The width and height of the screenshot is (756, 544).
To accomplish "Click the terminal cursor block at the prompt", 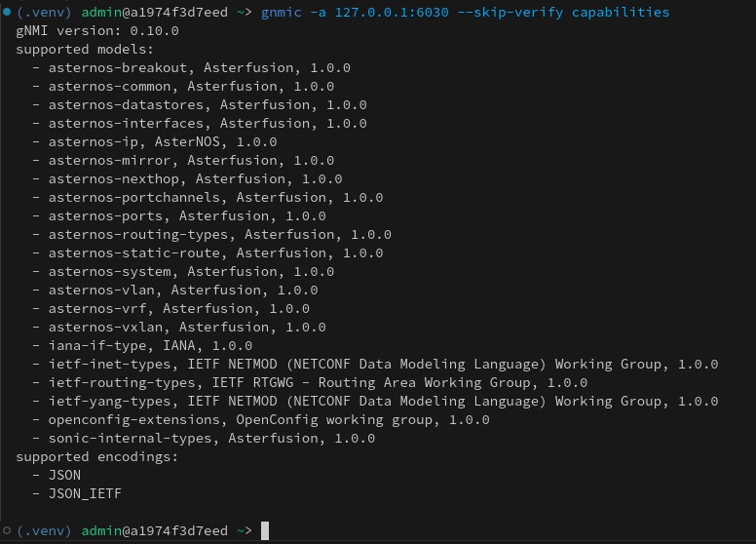I will point(265,531).
